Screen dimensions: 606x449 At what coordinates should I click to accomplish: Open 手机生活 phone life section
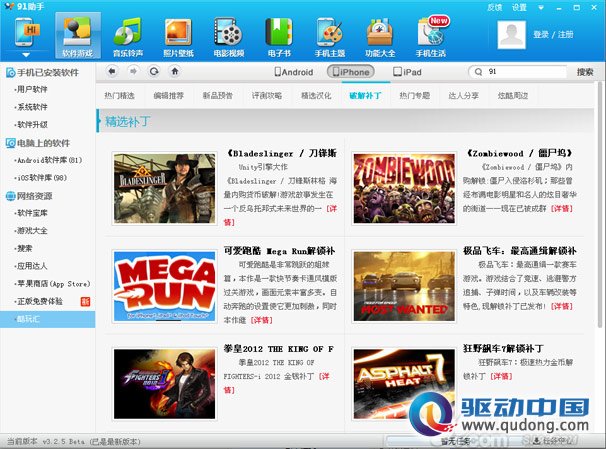pos(431,37)
